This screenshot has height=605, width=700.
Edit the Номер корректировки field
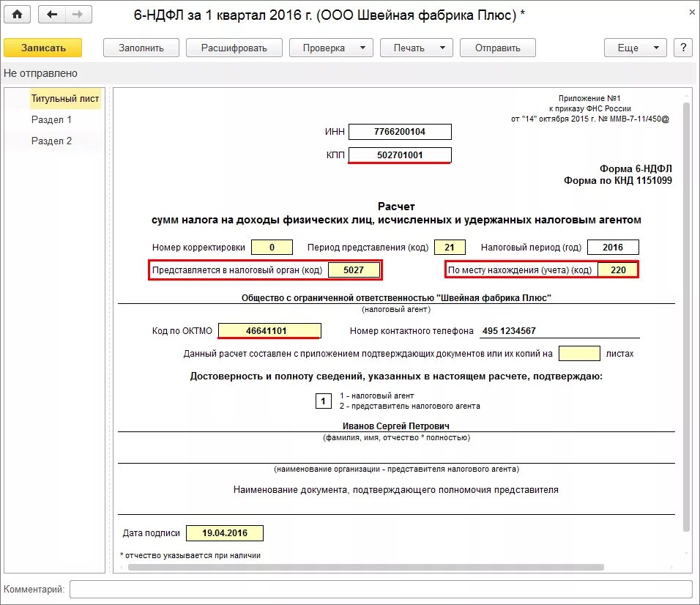pyautogui.click(x=272, y=248)
